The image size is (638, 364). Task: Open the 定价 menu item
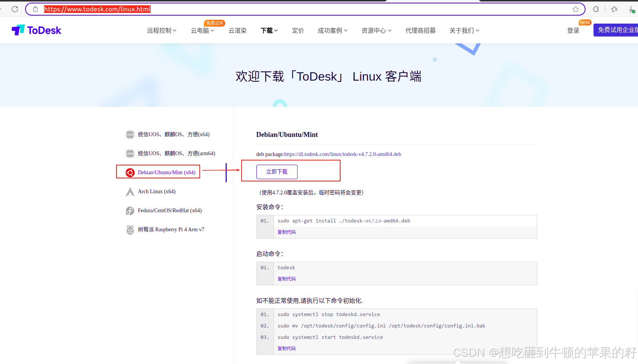(x=298, y=31)
